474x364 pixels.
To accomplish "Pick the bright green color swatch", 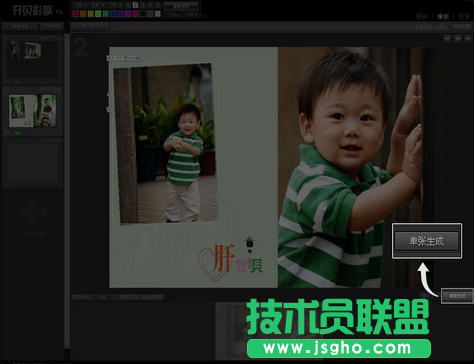I will click(98, 14).
